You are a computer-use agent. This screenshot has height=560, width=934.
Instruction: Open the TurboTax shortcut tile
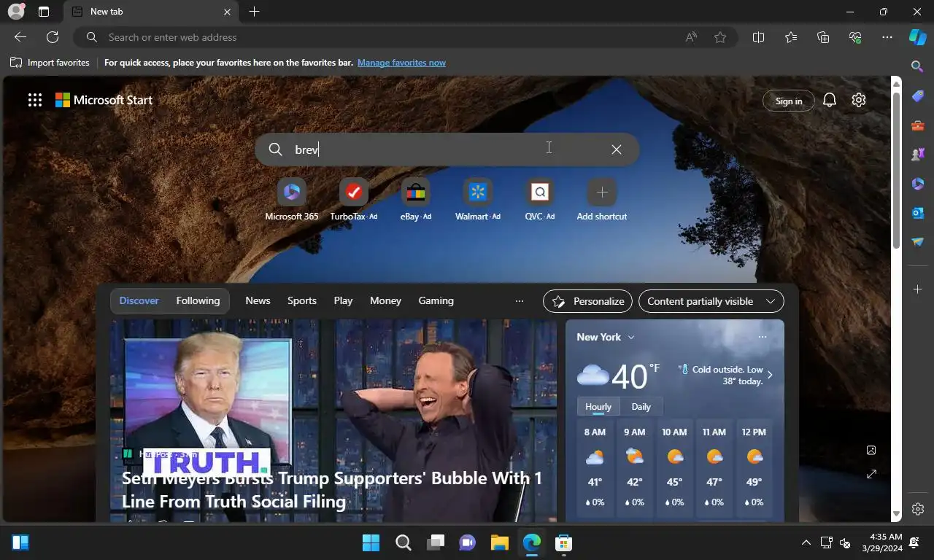click(354, 200)
